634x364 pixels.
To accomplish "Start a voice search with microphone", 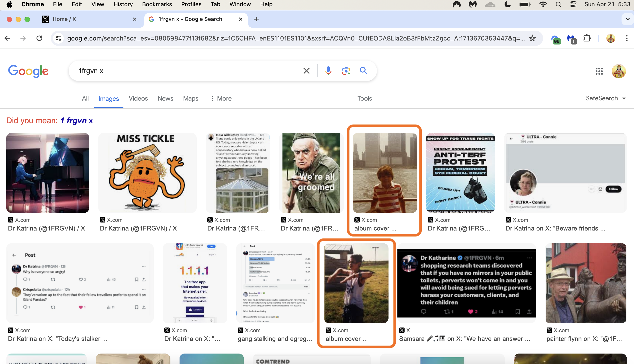I will click(x=328, y=71).
